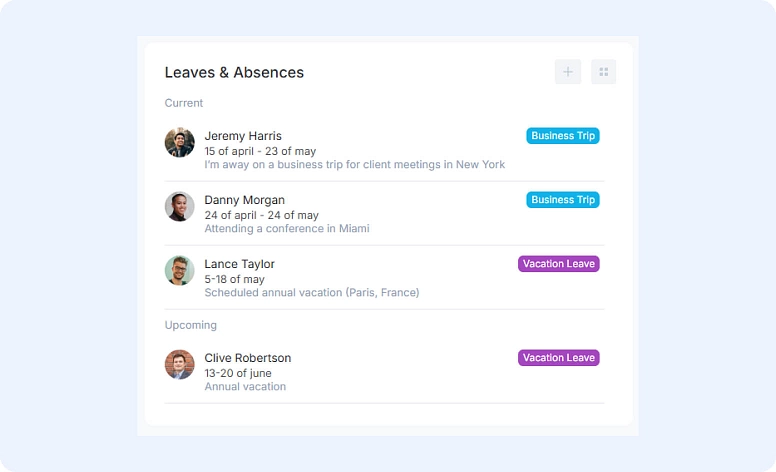Click the New York business trip note

coord(355,165)
